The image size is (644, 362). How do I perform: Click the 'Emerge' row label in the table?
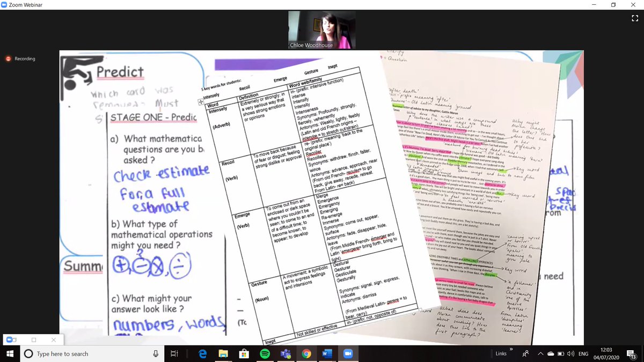243,216
